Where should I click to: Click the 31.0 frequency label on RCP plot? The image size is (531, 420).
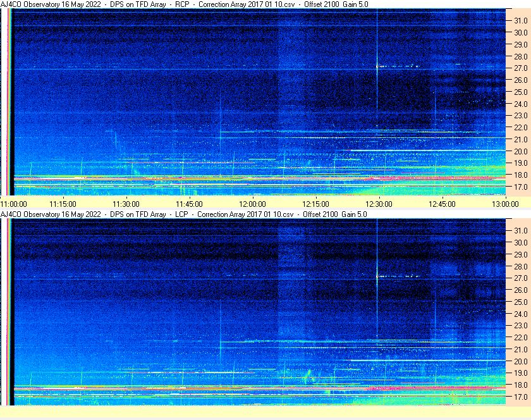click(x=521, y=21)
